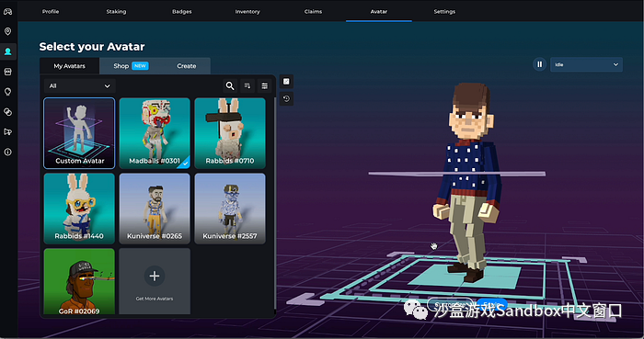Open the marketplace shop sidebar icon

click(x=7, y=72)
